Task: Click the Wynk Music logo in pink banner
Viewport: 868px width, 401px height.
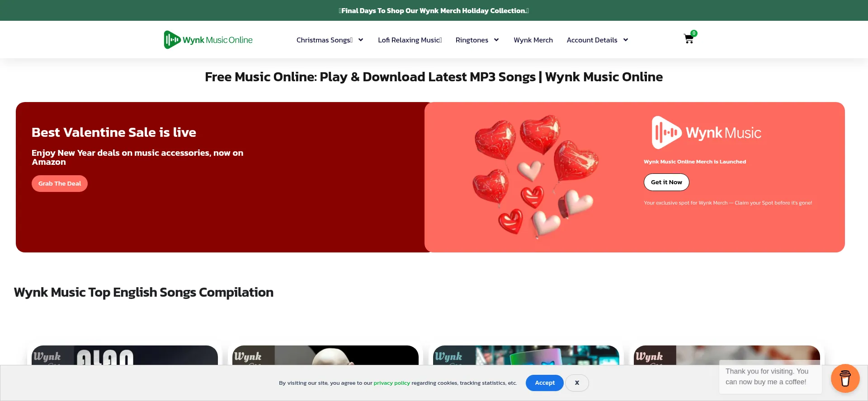Action: (706, 133)
